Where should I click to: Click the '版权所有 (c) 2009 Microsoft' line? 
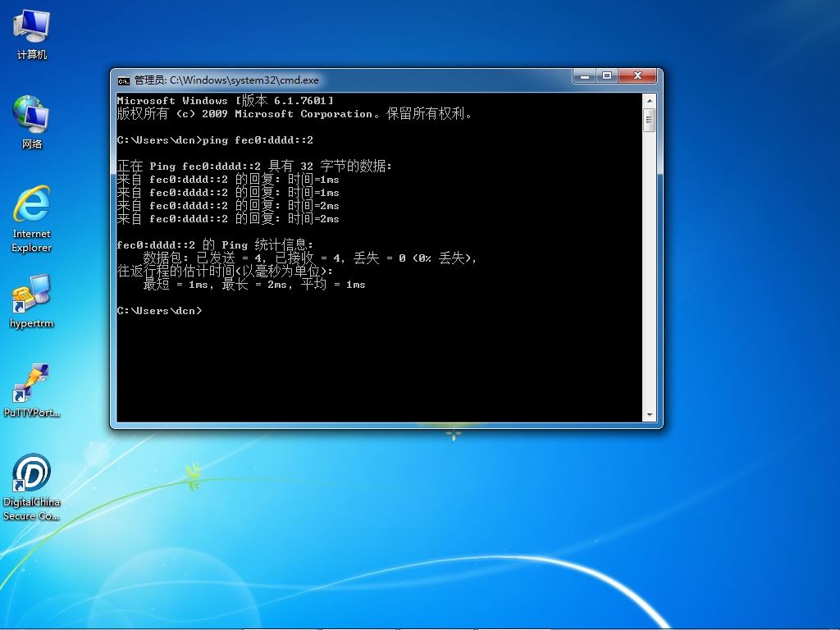pyautogui.click(x=294, y=113)
